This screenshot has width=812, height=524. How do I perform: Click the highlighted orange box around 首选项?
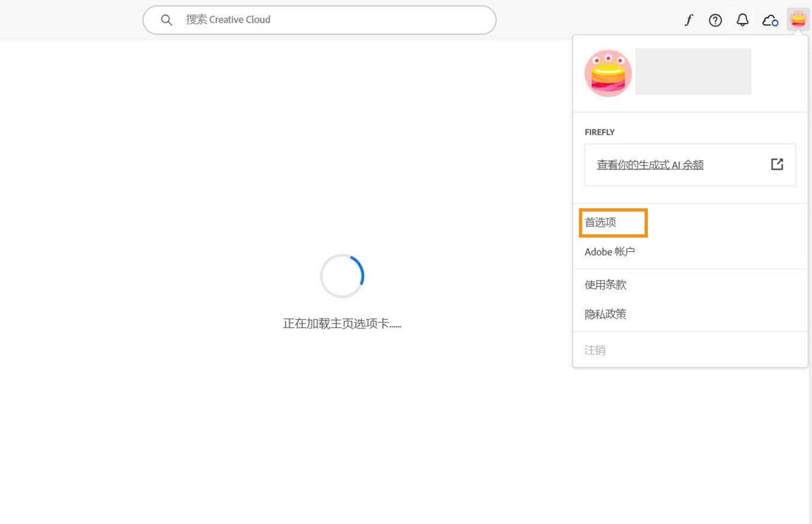pos(613,223)
